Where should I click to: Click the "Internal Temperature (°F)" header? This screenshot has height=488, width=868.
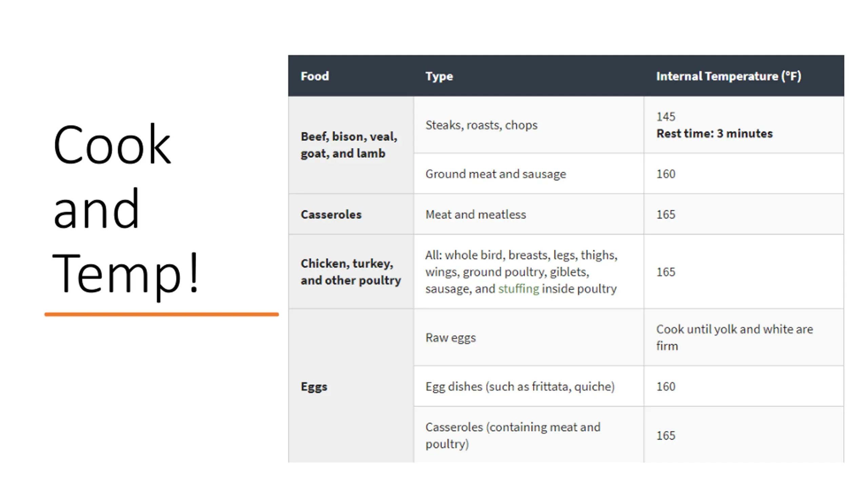(x=728, y=76)
